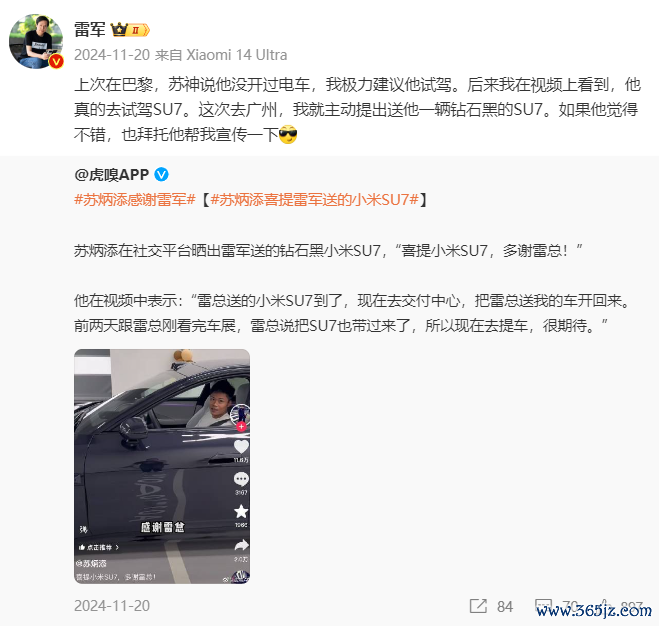Click the Xiaomi 14 Ultra source text

pyautogui.click(x=237, y=55)
